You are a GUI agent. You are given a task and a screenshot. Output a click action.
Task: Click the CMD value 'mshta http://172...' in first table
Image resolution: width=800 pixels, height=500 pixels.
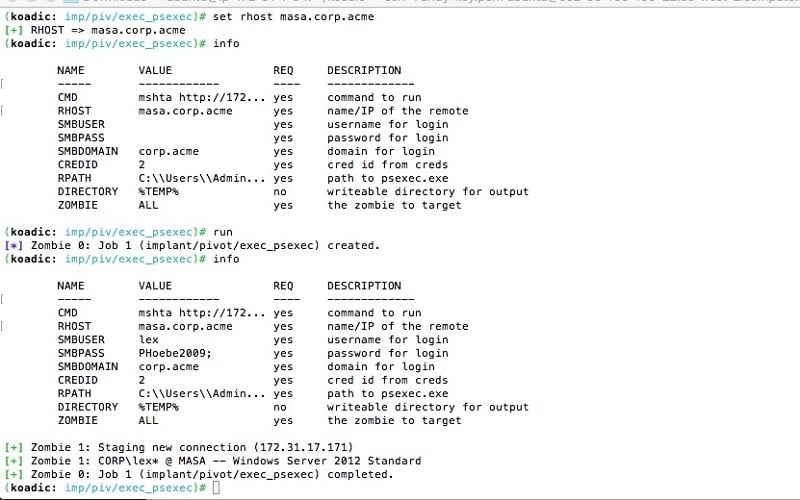[x=202, y=97]
